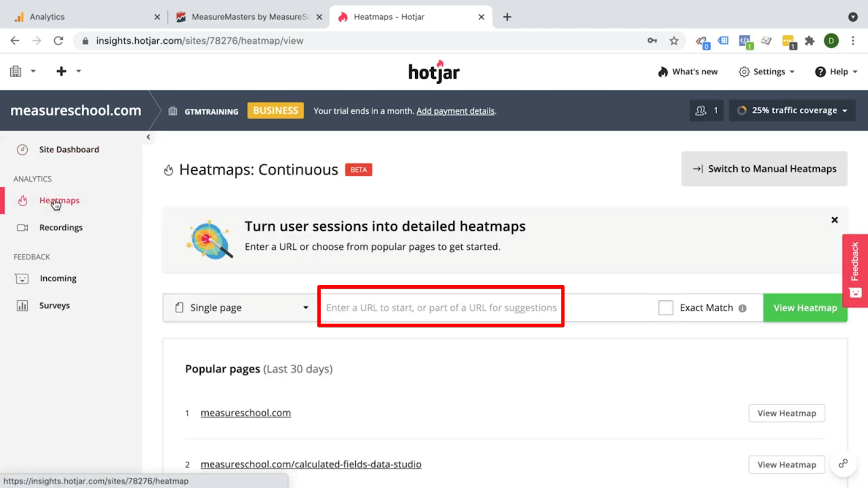This screenshot has width=868, height=488.
Task: Bookmark this page with the star
Action: click(674, 41)
